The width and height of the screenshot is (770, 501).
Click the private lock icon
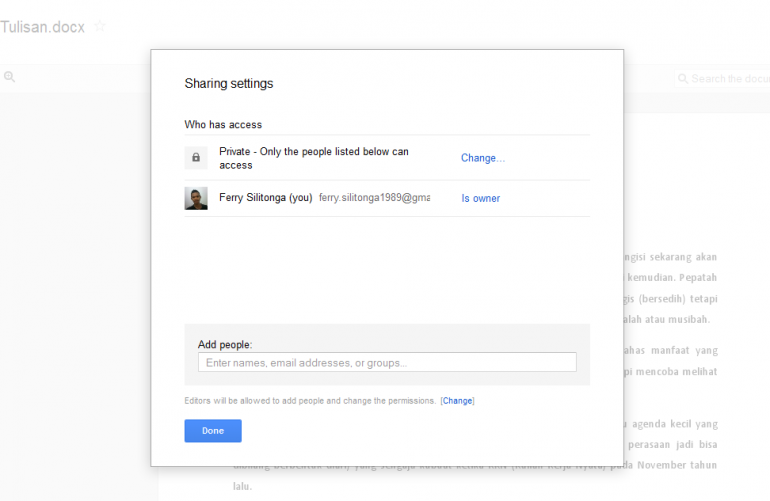point(196,158)
